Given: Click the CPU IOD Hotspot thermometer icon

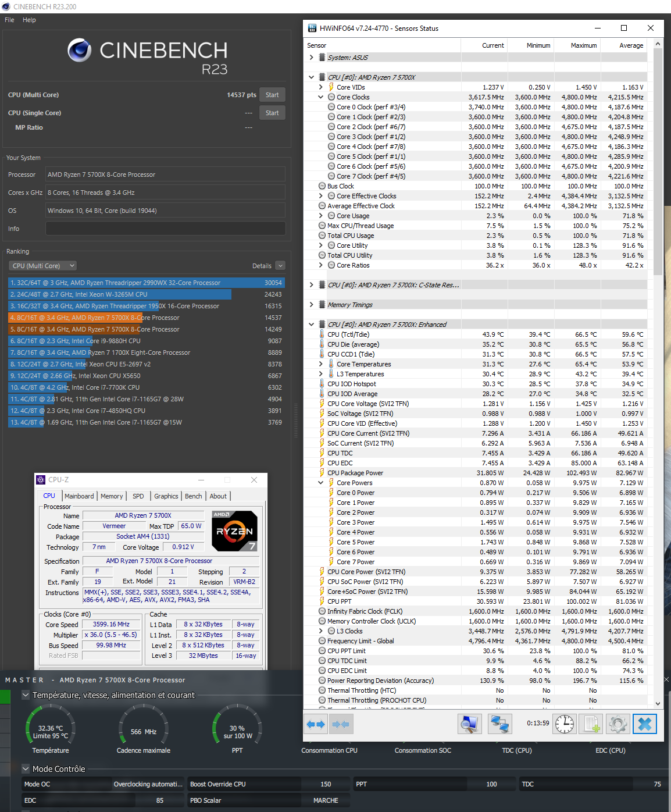Looking at the screenshot, I should click(322, 384).
